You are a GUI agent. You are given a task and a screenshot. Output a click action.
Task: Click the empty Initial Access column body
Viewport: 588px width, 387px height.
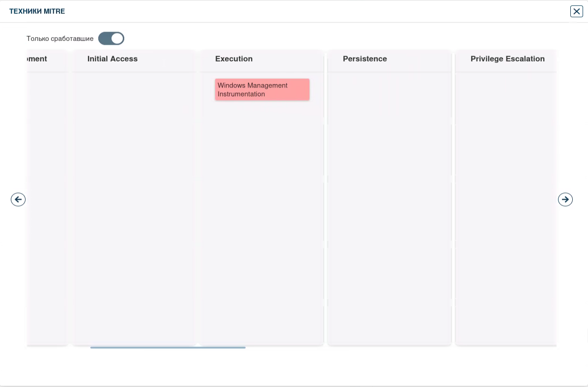134,207
